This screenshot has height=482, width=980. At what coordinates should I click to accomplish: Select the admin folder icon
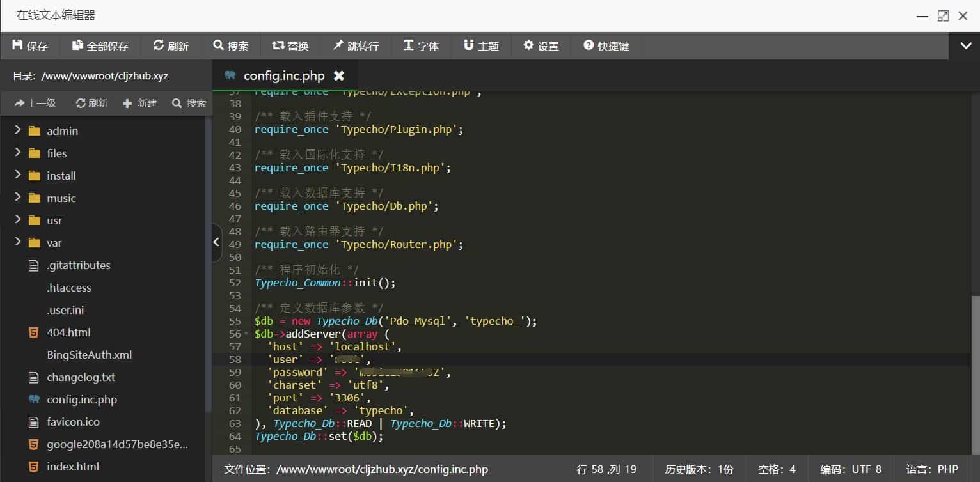(35, 131)
